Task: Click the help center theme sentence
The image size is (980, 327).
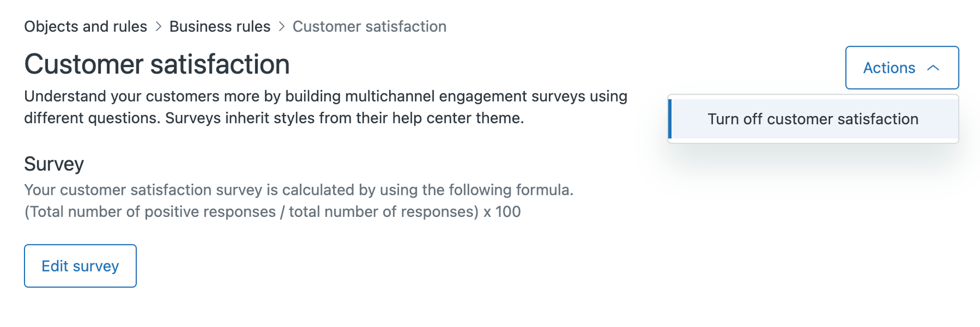Action: 344,118
